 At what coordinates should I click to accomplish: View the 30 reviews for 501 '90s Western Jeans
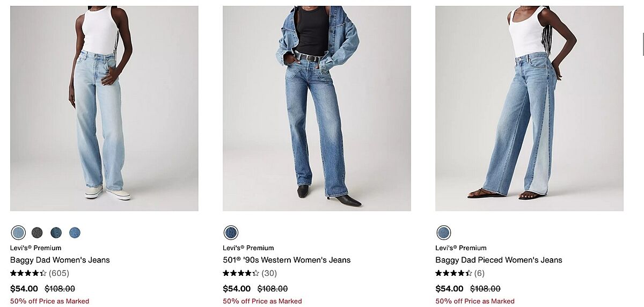(269, 273)
